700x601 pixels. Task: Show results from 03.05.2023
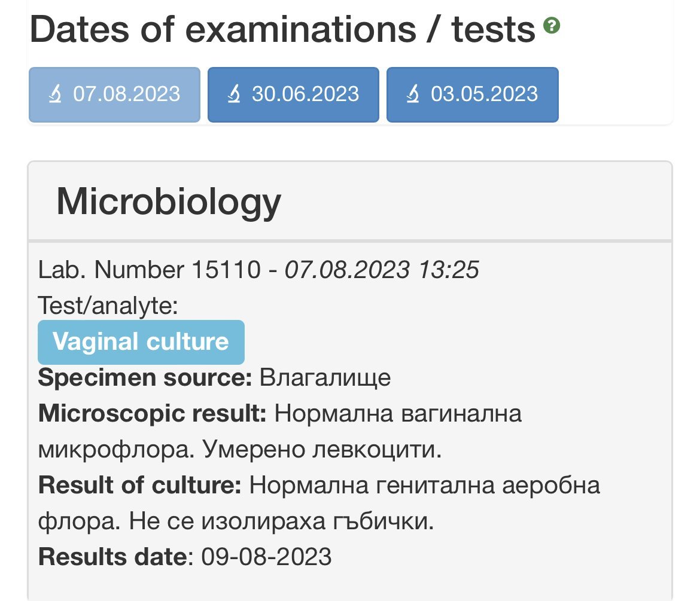pos(472,94)
